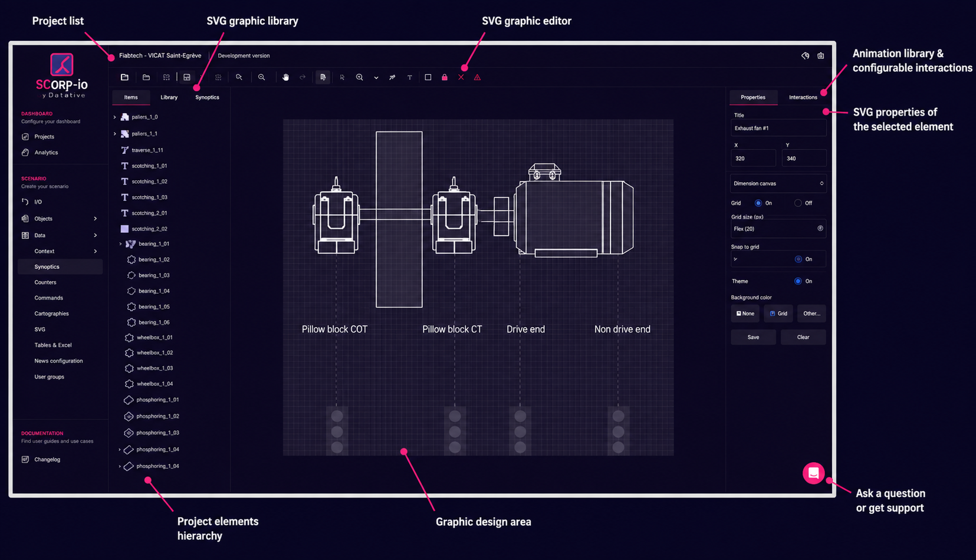Screen dimensions: 976x560
Task: Click the X position field
Action: point(753,158)
